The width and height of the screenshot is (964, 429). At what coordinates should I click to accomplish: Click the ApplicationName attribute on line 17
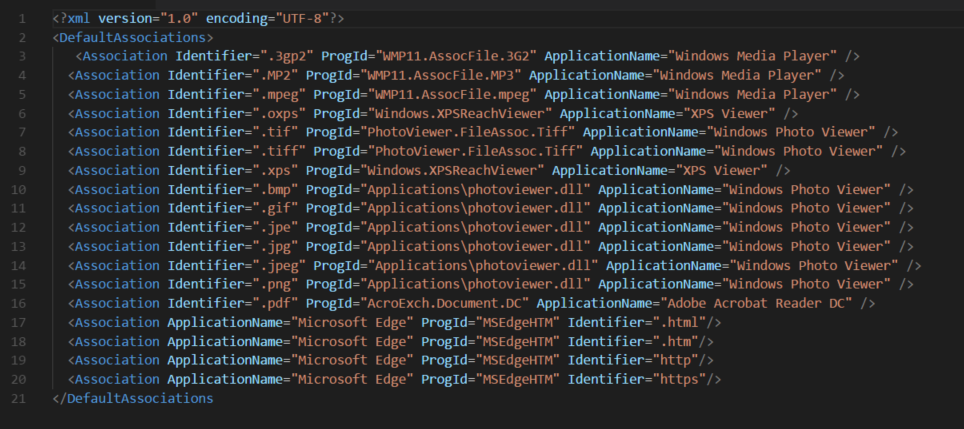click(225, 322)
